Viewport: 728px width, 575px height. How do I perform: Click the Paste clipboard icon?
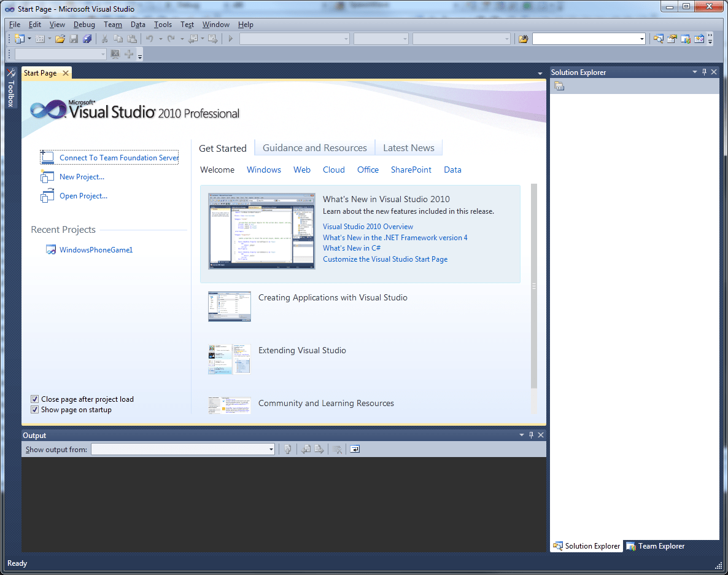[133, 39]
